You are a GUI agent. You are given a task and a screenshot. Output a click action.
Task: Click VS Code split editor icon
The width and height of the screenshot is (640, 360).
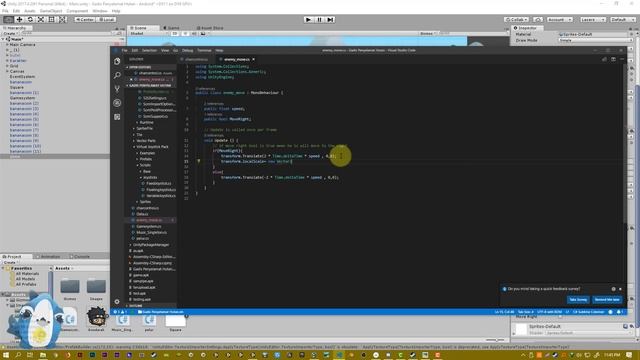pos(613,59)
